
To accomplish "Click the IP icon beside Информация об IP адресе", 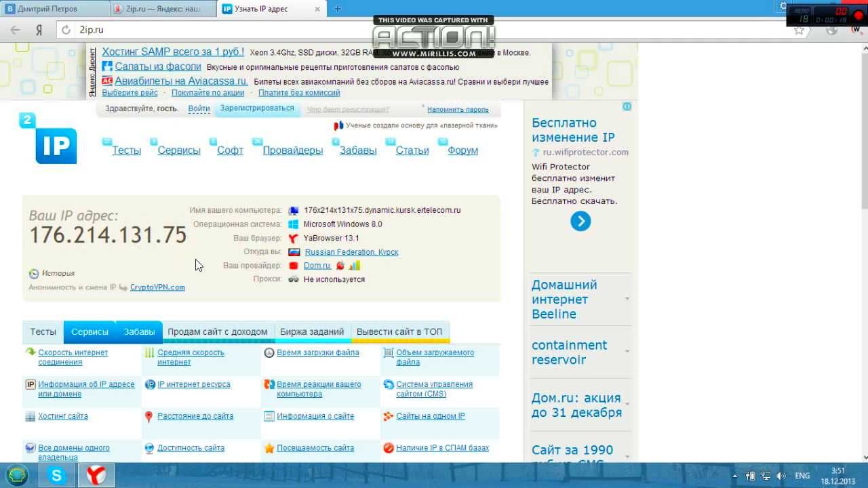I will coord(31,384).
